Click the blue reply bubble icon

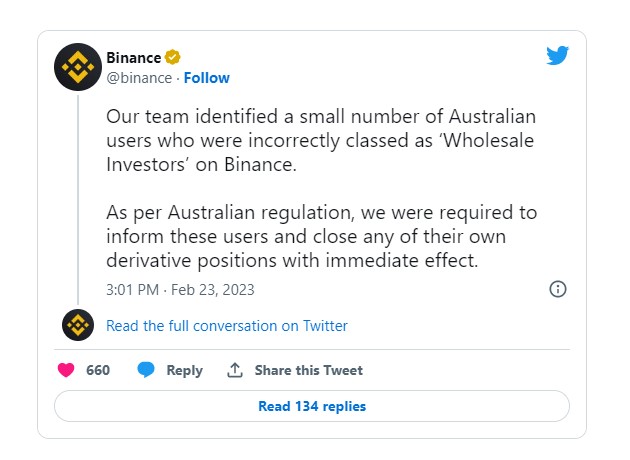point(146,370)
